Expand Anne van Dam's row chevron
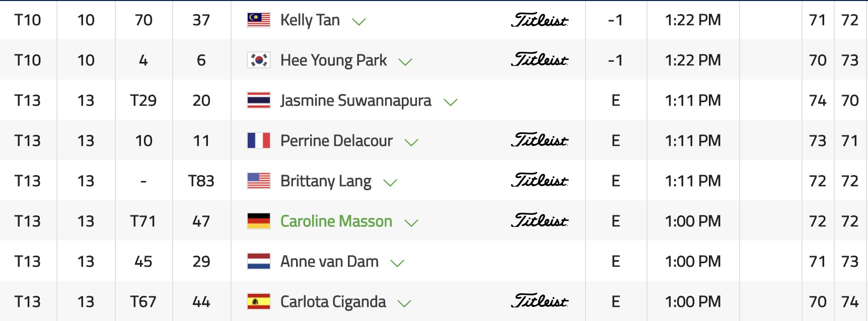This screenshot has height=321, width=868. pos(397,263)
